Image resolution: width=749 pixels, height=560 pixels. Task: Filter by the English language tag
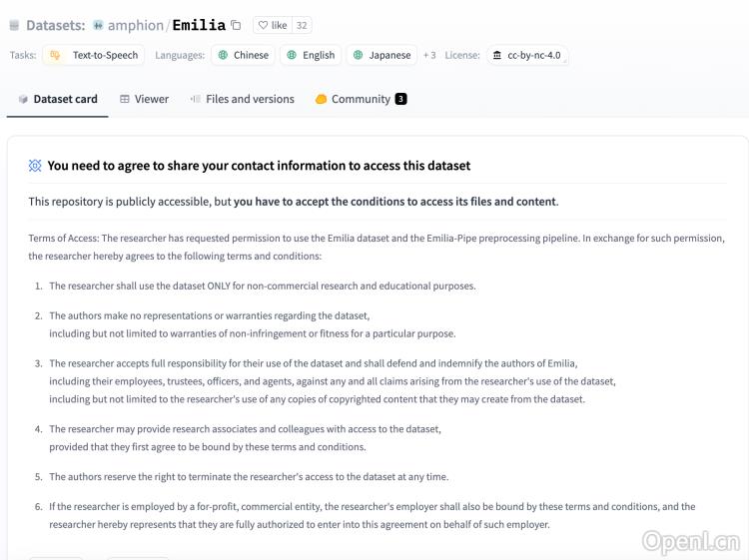click(311, 55)
